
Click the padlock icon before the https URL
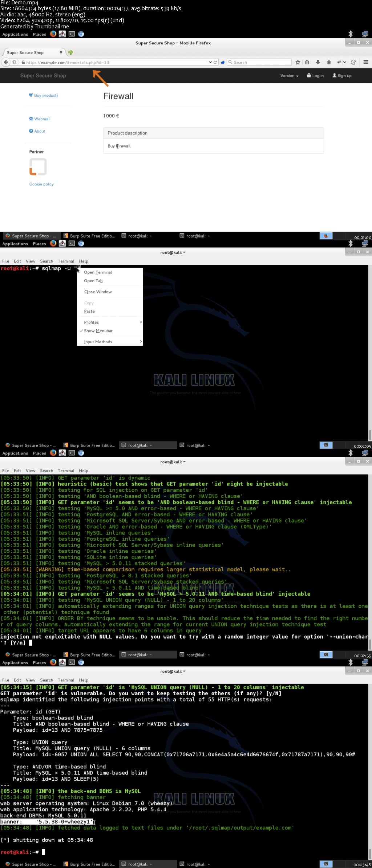(23, 62)
